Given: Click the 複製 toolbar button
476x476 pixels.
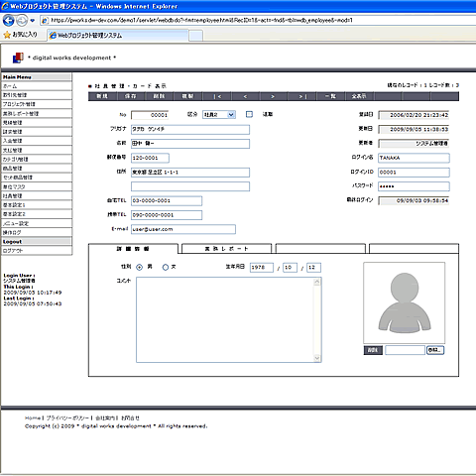Looking at the screenshot, I should 187,96.
